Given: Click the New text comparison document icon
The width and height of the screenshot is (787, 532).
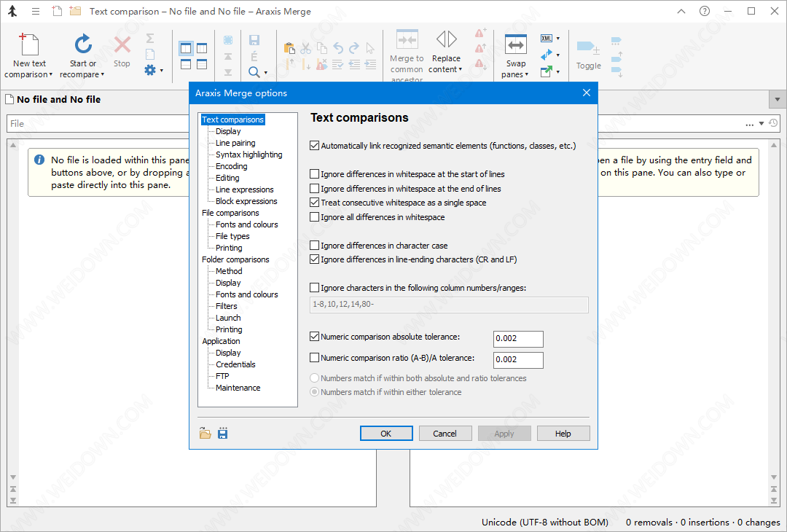Looking at the screenshot, I should (28, 44).
